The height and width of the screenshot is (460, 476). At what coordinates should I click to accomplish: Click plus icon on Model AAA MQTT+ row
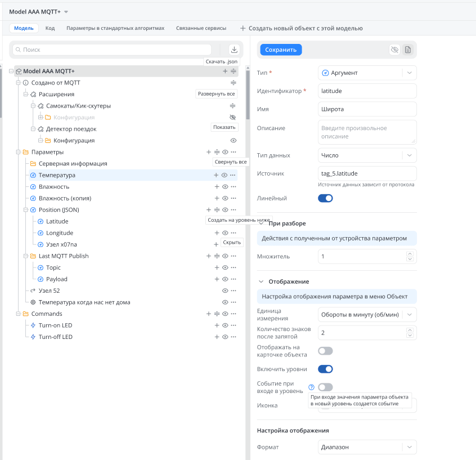(225, 72)
